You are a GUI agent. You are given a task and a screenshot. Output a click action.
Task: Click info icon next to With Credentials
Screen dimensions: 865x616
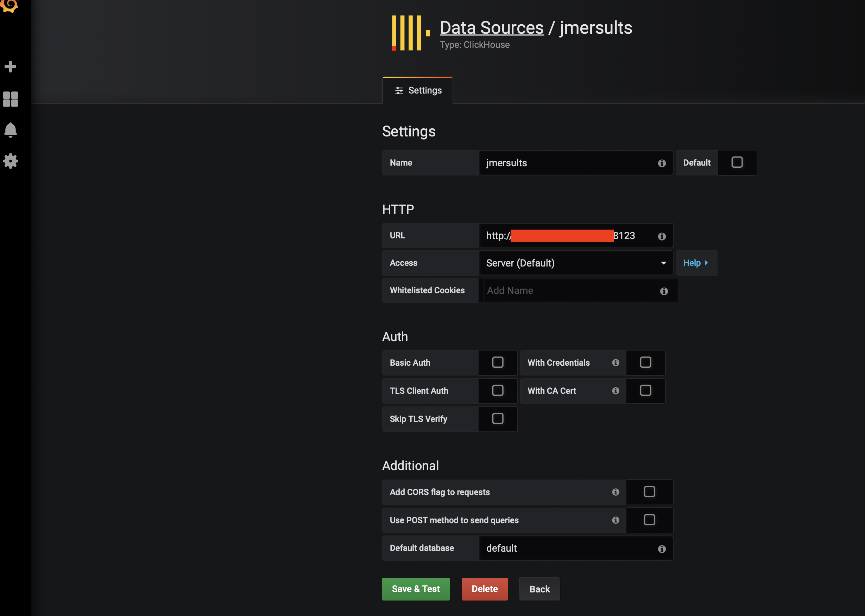pos(615,362)
